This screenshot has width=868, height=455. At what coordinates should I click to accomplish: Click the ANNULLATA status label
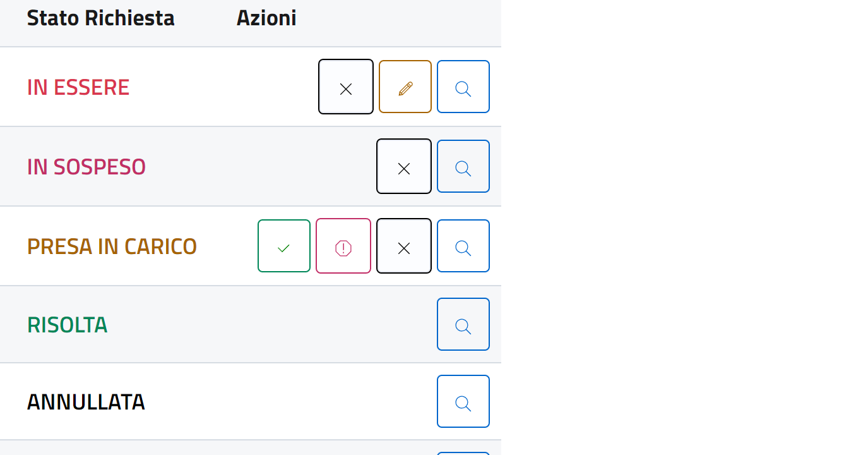86,402
